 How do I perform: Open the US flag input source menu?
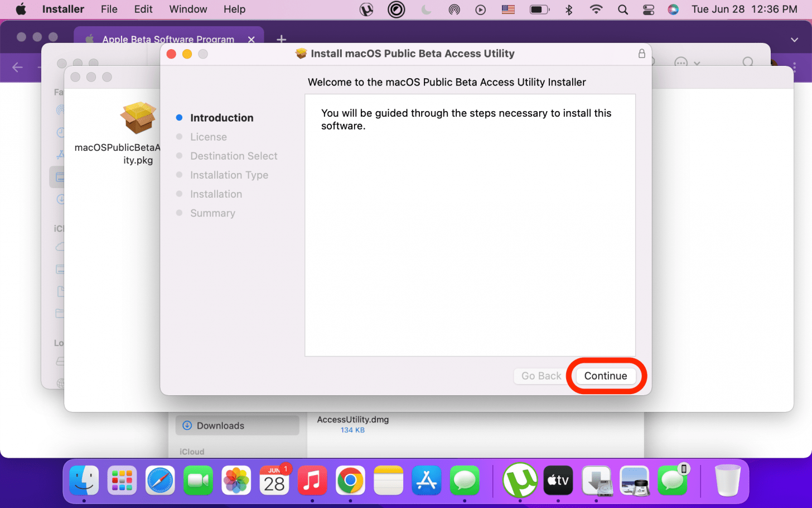click(x=508, y=9)
